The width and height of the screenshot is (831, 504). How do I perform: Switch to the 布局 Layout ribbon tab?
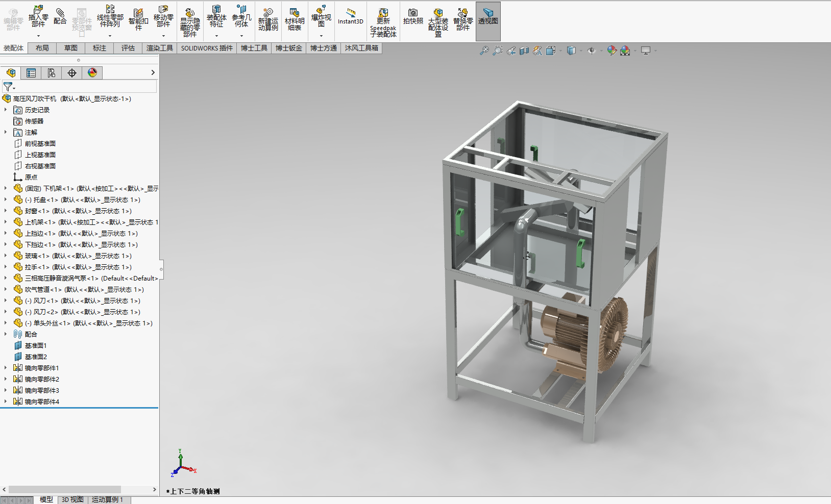[42, 48]
